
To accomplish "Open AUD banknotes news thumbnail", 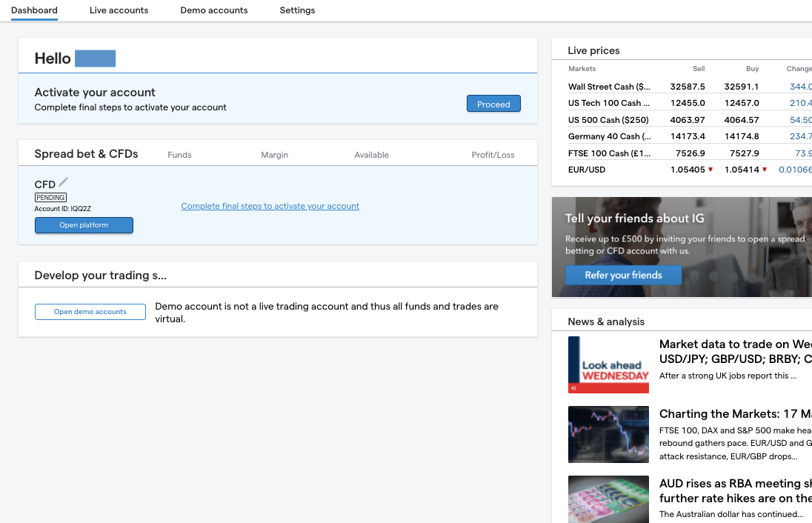I will point(608,499).
